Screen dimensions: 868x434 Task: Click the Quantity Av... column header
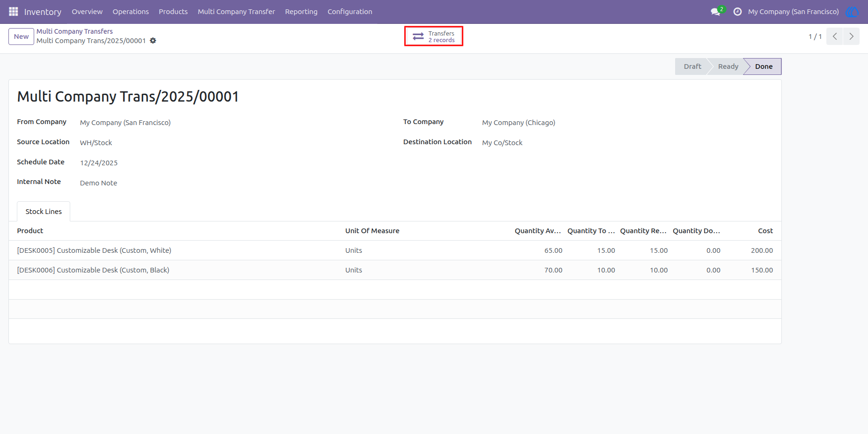point(538,231)
